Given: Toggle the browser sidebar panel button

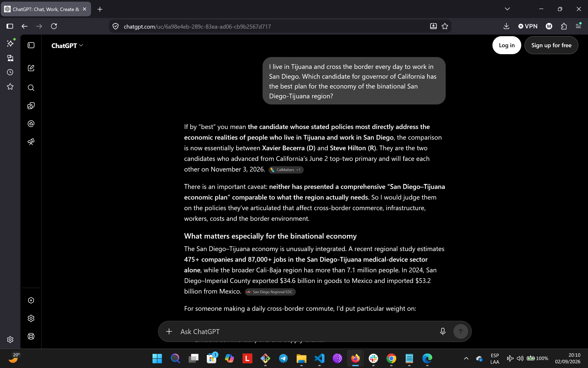Looking at the screenshot, I should coord(10,26).
